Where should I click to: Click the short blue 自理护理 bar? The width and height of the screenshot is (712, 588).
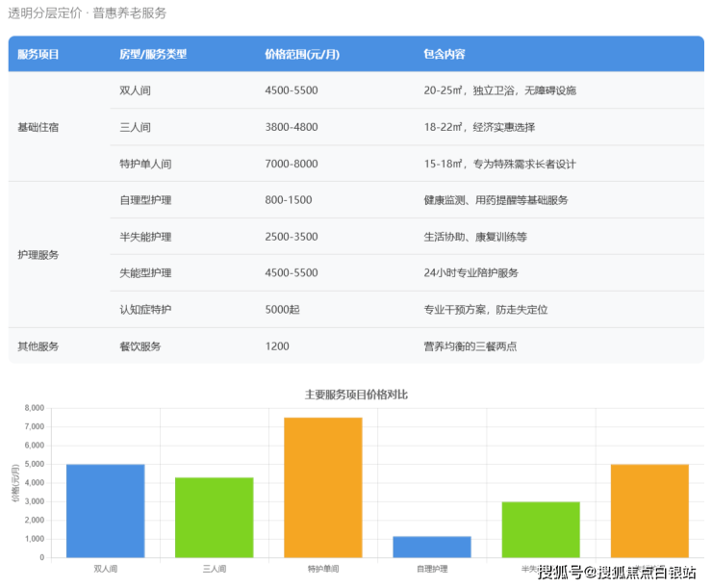(431, 547)
